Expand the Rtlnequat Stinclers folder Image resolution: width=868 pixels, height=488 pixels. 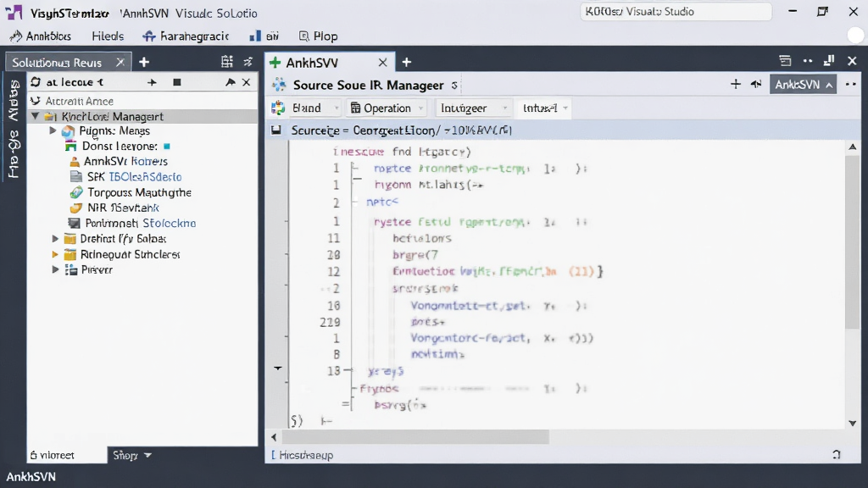55,254
